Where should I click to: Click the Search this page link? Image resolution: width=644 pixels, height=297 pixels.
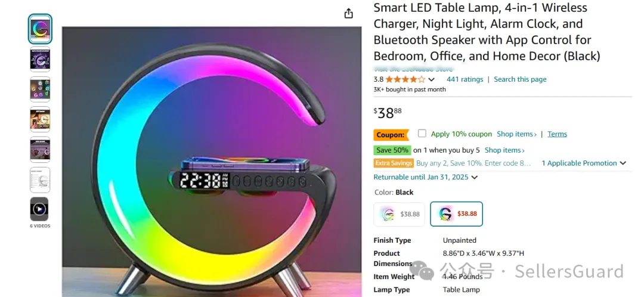point(520,79)
